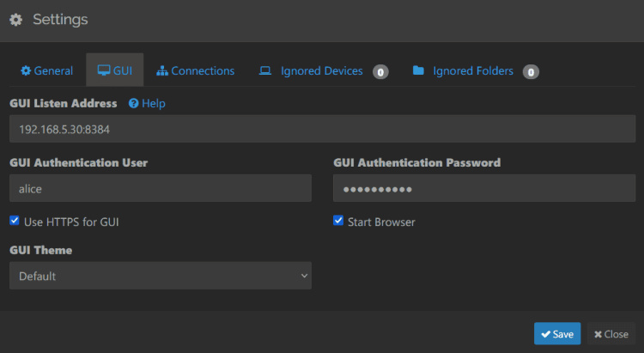Screen dimensions: 644x353
Task: Click the Ignored Folders count badge
Action: pyautogui.click(x=531, y=71)
